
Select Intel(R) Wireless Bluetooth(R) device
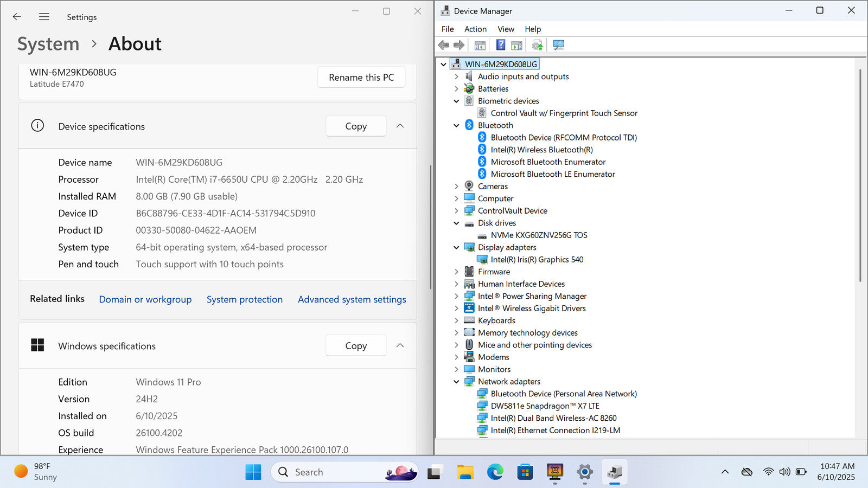click(541, 150)
